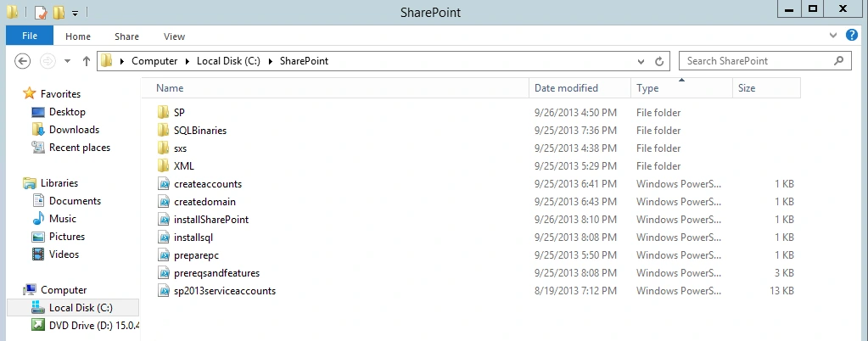868x341 pixels.
Task: Refresh the folder with the refresh icon
Action: 659,61
